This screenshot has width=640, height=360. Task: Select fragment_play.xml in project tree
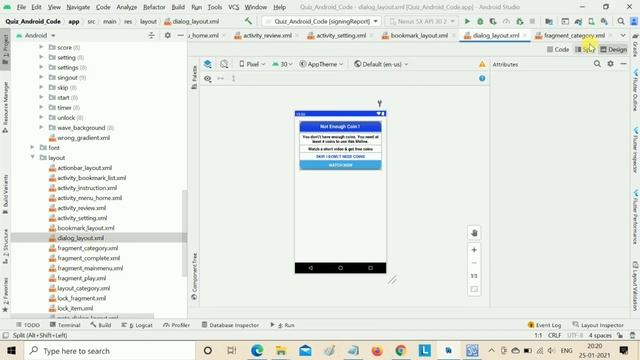coord(82,278)
